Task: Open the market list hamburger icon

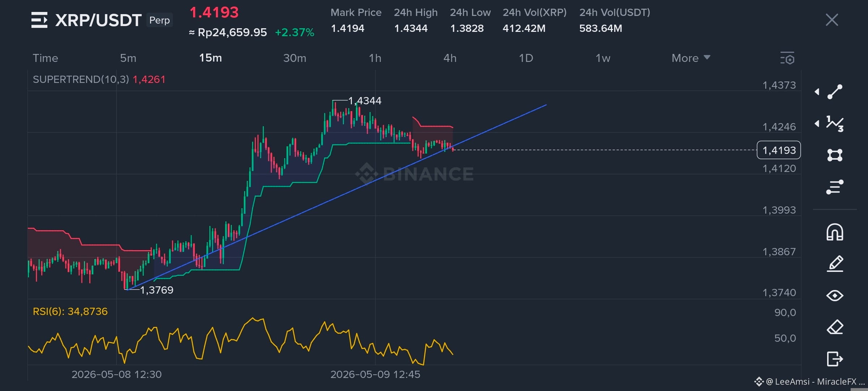Action: (x=39, y=20)
